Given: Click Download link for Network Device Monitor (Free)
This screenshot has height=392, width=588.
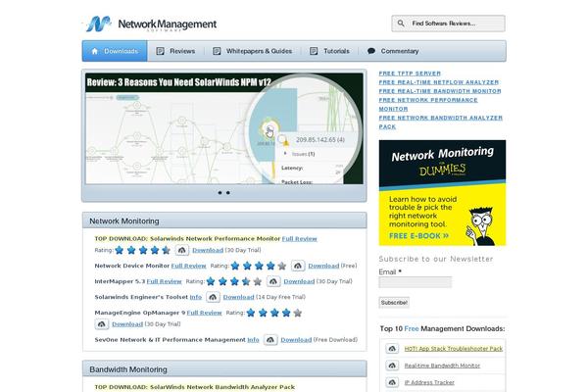Looking at the screenshot, I should click(x=323, y=266).
